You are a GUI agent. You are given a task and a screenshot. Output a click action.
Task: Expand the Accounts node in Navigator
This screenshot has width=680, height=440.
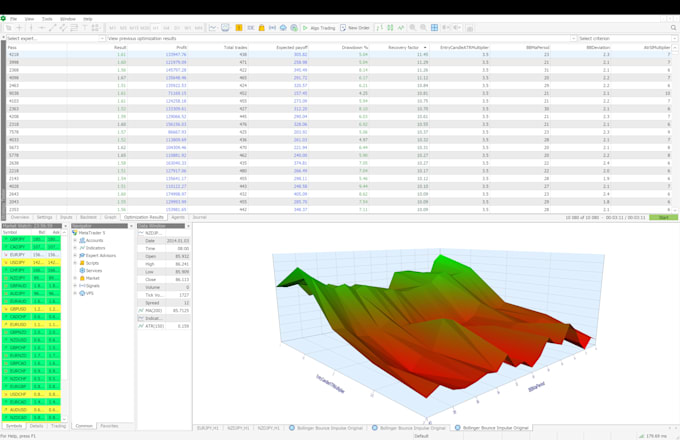coord(75,240)
